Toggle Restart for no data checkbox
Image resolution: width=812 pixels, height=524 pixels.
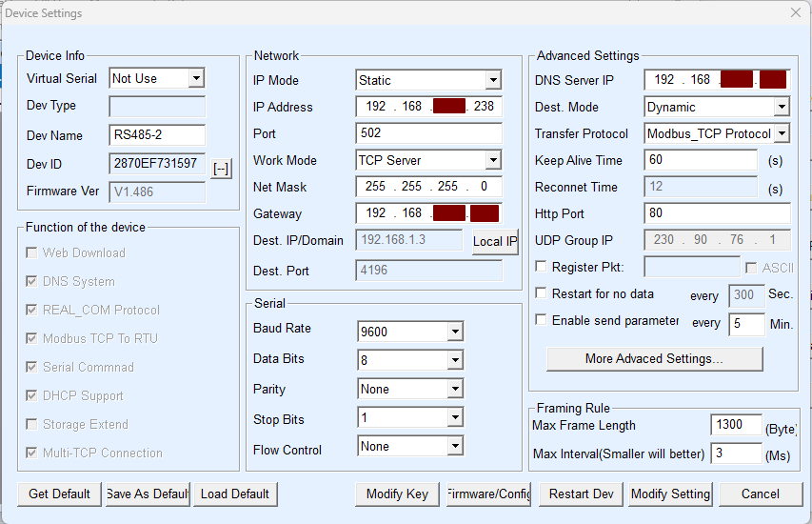(542, 293)
